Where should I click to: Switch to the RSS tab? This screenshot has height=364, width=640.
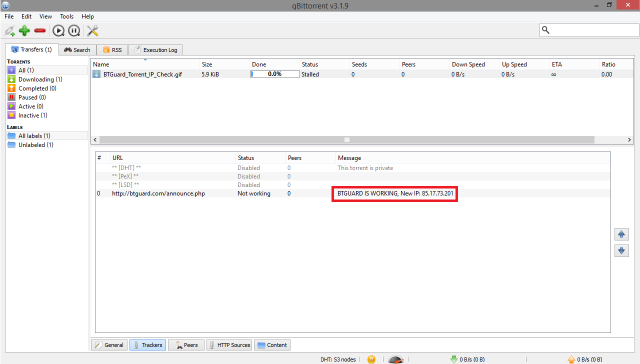coord(112,50)
